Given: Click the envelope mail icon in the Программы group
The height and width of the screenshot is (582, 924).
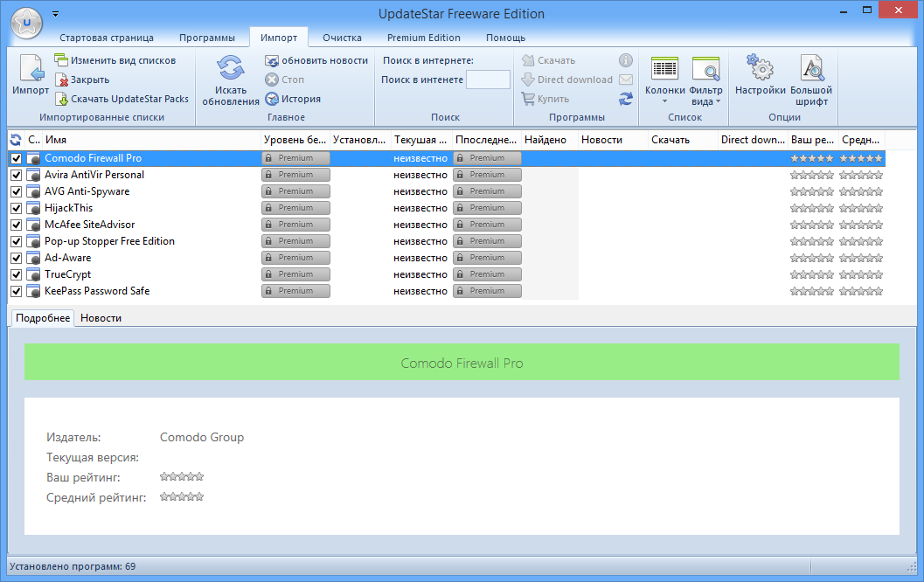Looking at the screenshot, I should tap(626, 80).
